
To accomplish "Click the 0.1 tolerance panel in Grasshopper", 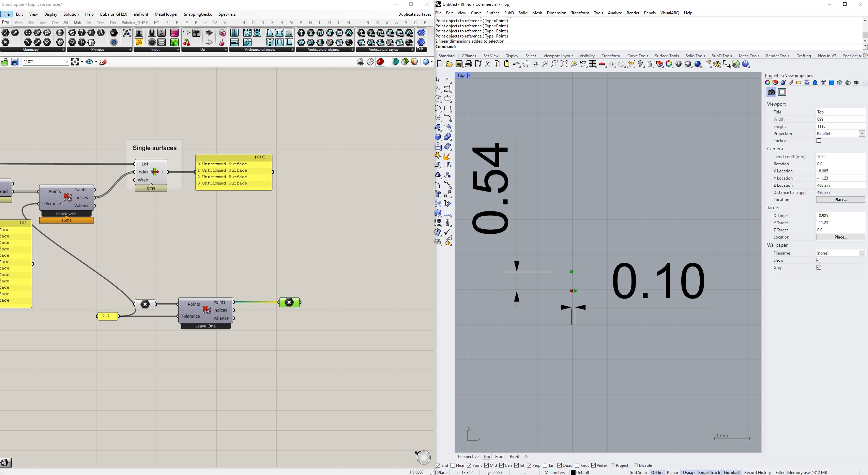I will click(x=107, y=316).
